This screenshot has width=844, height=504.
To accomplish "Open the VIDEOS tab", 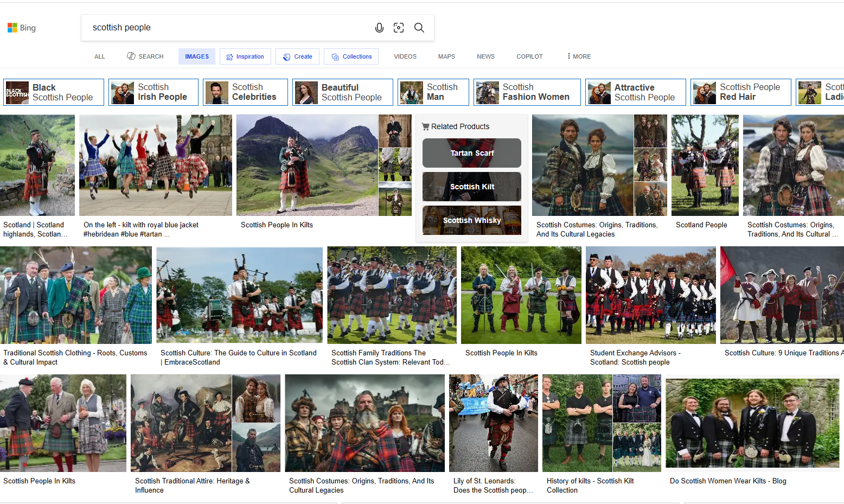I will (x=405, y=56).
